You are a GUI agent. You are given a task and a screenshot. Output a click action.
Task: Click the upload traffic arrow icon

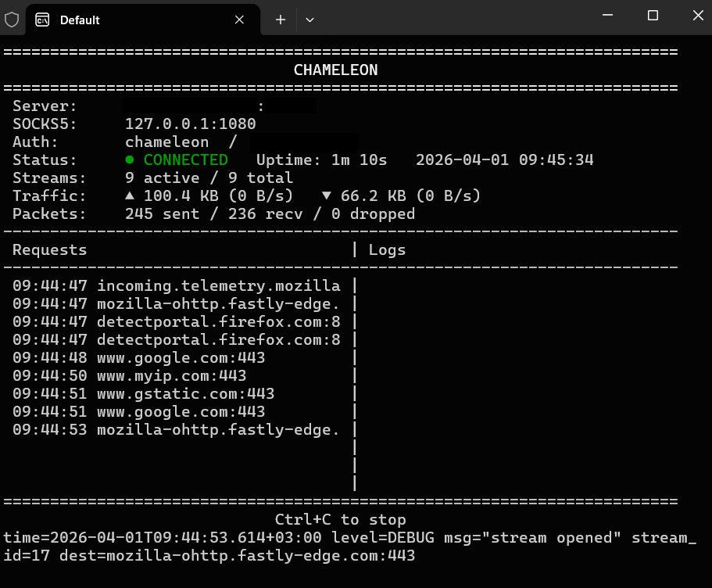pos(129,195)
